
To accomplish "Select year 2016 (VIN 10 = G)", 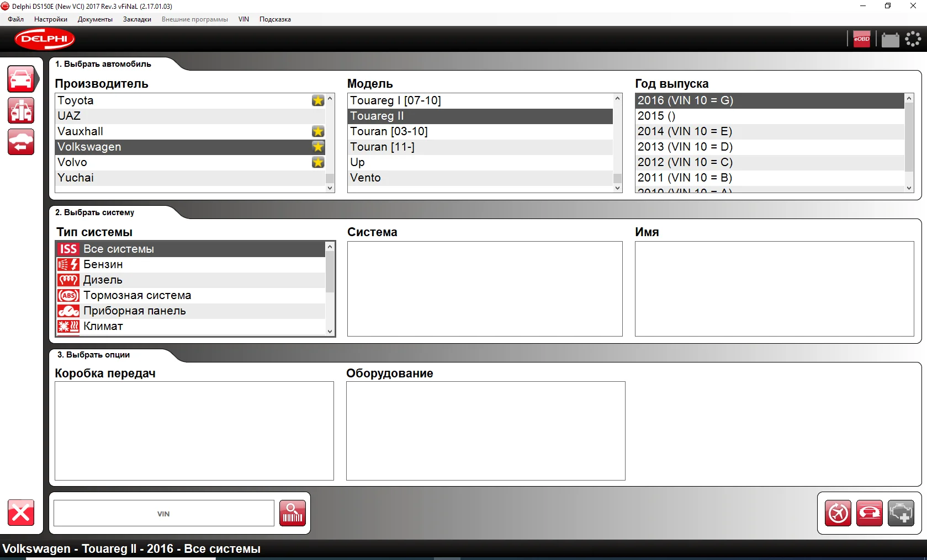I will click(x=770, y=100).
